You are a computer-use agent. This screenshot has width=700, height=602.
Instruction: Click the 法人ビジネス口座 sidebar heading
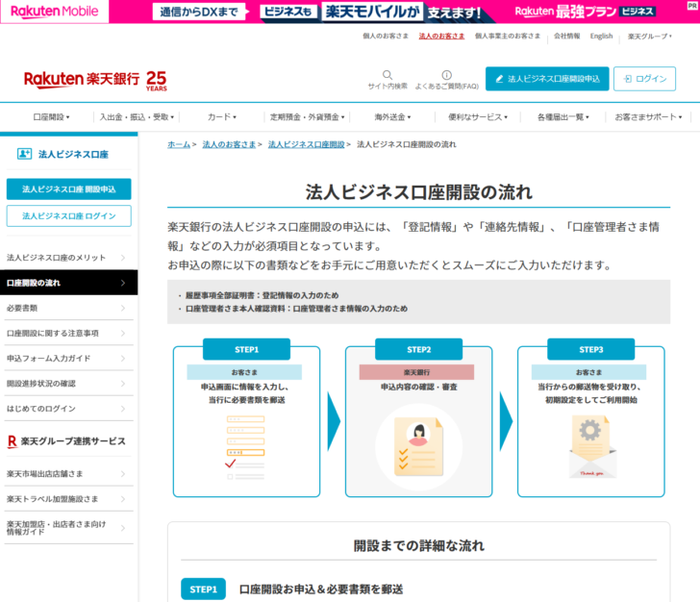coord(73,155)
